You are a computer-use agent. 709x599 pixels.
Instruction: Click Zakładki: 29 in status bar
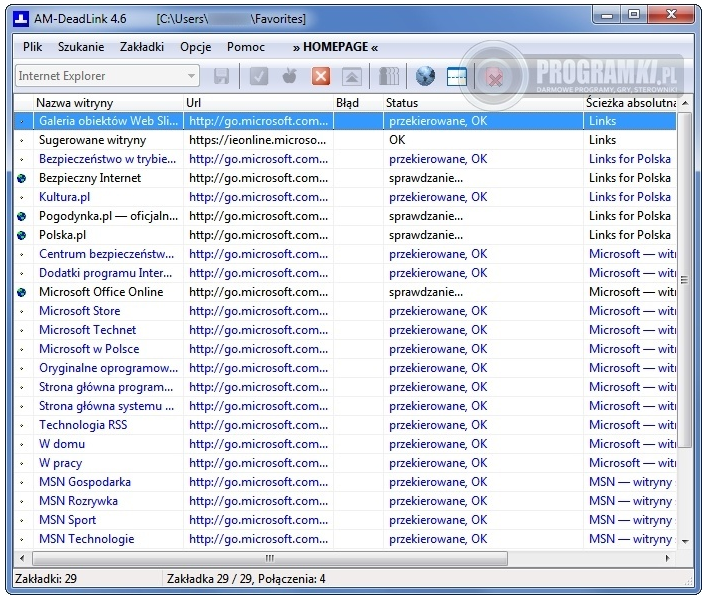(x=46, y=579)
